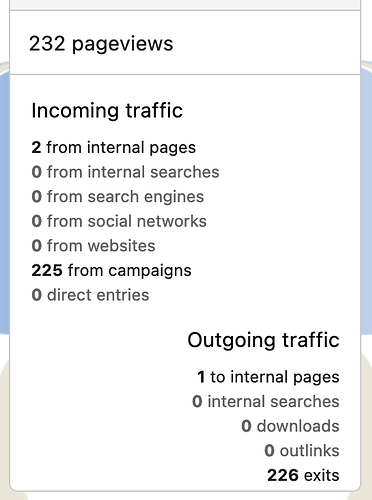This screenshot has height=500, width=372.
Task: Expand the 225 from campaigns row
Action: point(111,270)
